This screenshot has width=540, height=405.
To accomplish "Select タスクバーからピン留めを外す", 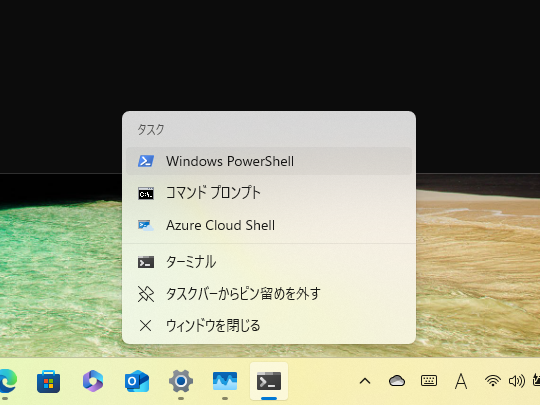I will 269,294.
